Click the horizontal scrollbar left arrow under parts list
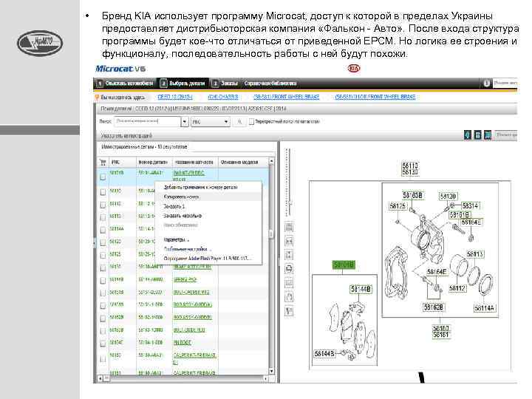The image size is (532, 399). 100,378
